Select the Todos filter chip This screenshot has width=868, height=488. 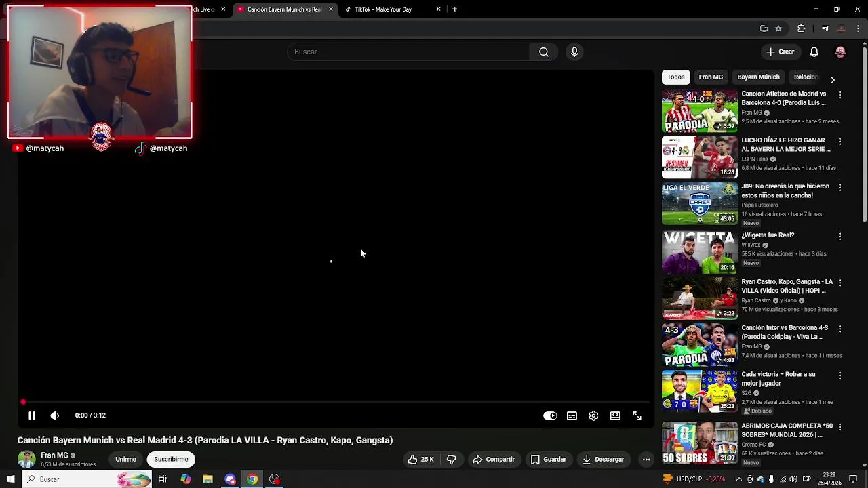pyautogui.click(x=675, y=77)
